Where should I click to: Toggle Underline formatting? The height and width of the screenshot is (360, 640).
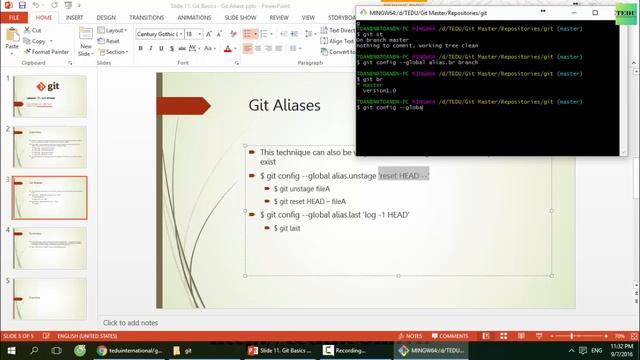(x=161, y=49)
